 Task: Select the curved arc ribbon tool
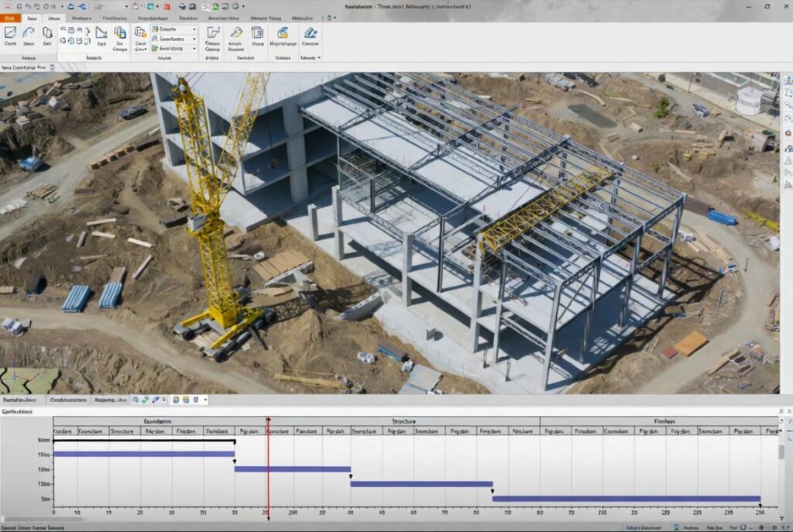[x=29, y=33]
